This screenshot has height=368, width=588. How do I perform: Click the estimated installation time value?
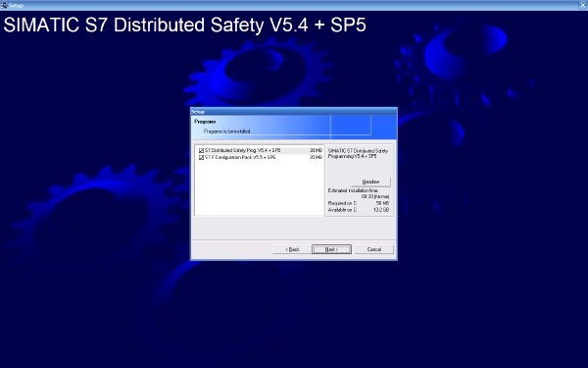point(375,197)
